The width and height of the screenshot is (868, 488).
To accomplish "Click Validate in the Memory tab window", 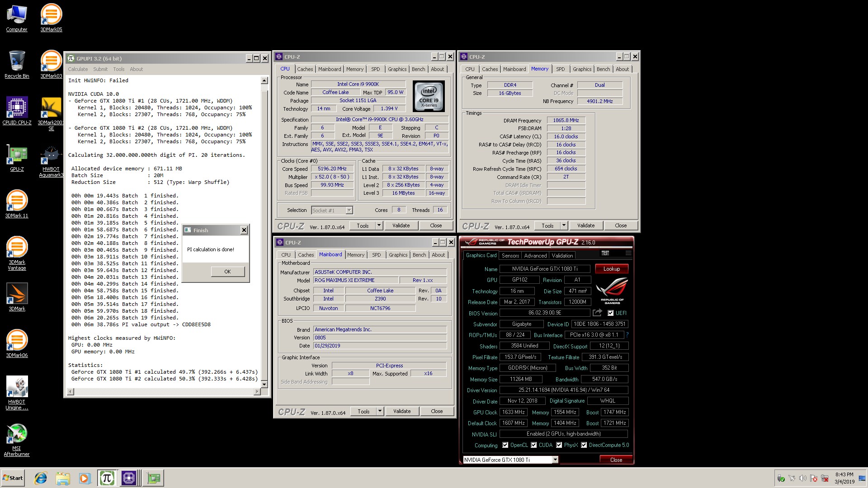I will (585, 225).
